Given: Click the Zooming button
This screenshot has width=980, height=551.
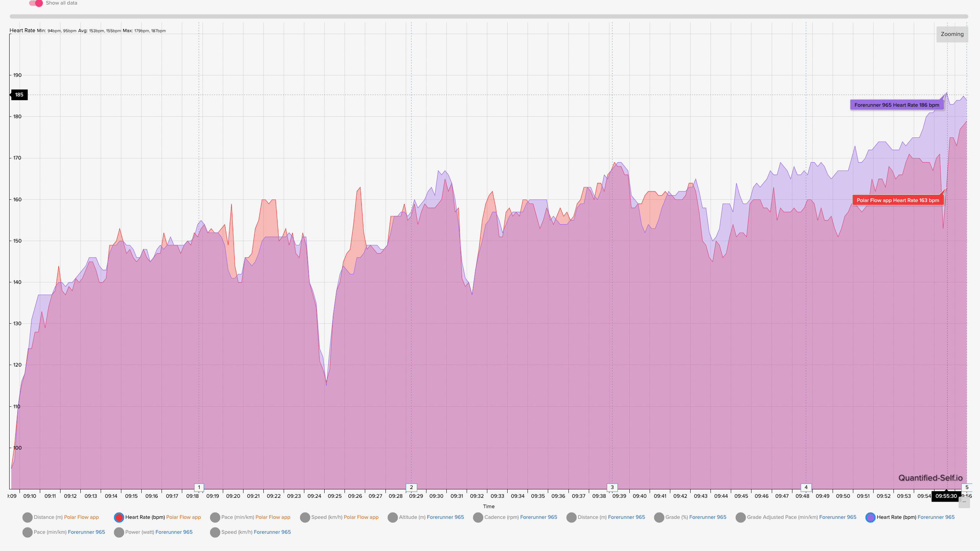Looking at the screenshot, I should (952, 34).
